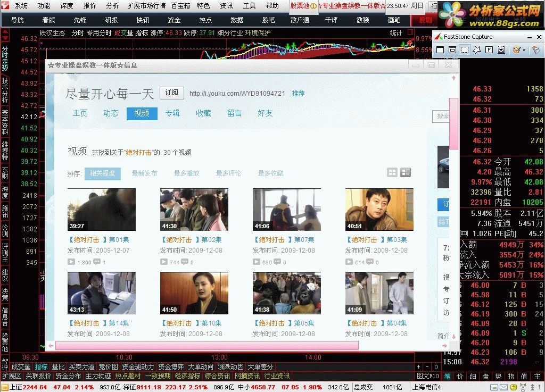
Task: Click the keyboard icon in the status bar
Action: (494, 387)
